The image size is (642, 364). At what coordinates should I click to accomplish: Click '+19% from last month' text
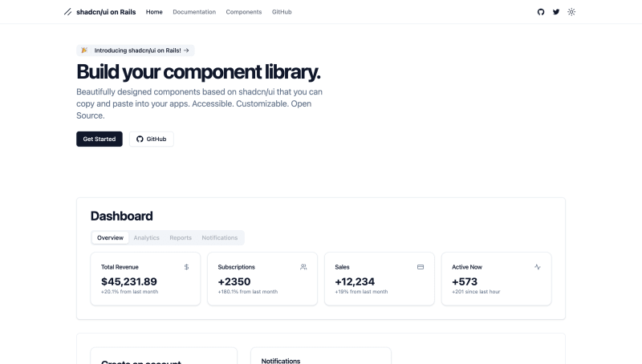(x=361, y=292)
